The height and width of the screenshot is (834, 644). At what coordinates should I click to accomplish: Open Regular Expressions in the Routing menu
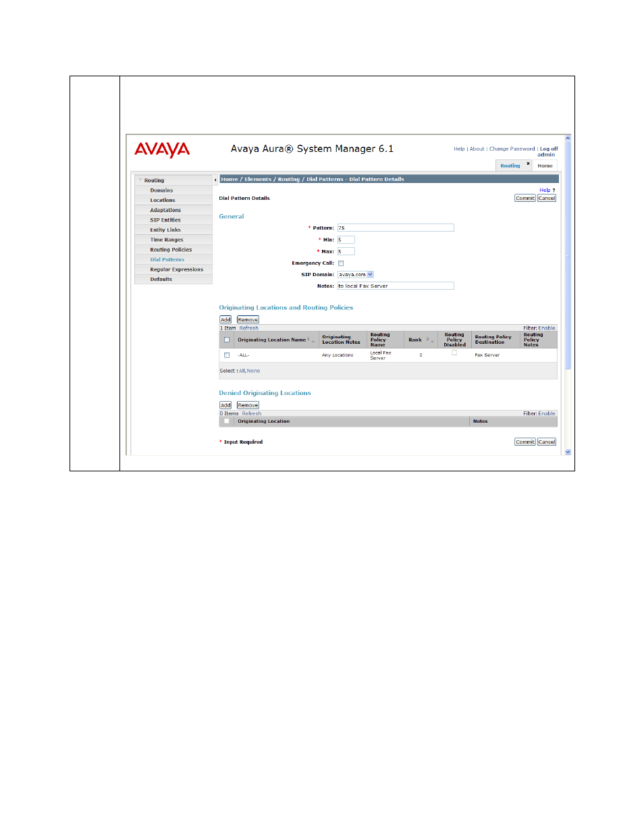(176, 269)
